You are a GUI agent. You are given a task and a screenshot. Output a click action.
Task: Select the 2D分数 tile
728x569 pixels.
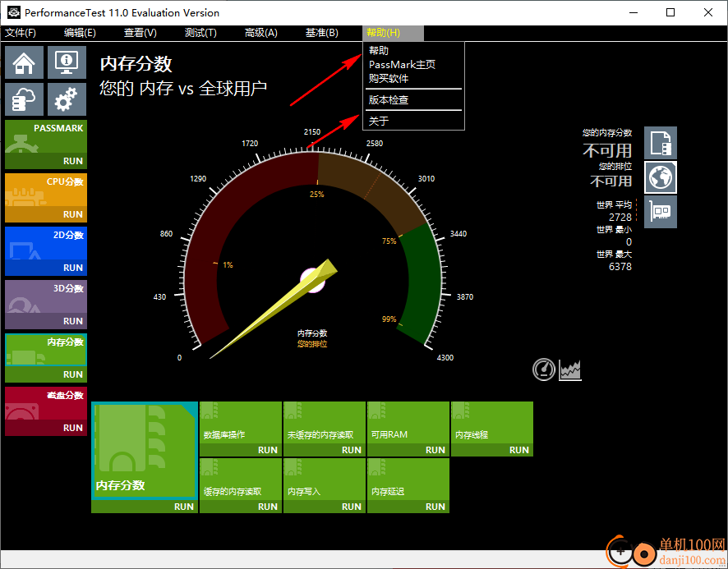[46, 244]
